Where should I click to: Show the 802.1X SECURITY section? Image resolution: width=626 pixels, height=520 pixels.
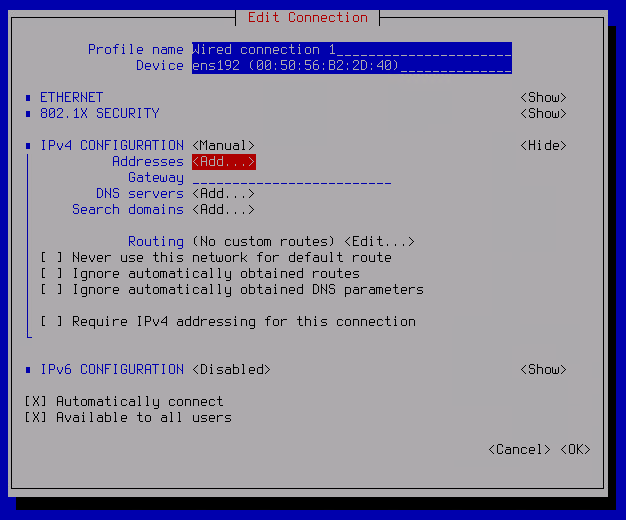point(543,114)
